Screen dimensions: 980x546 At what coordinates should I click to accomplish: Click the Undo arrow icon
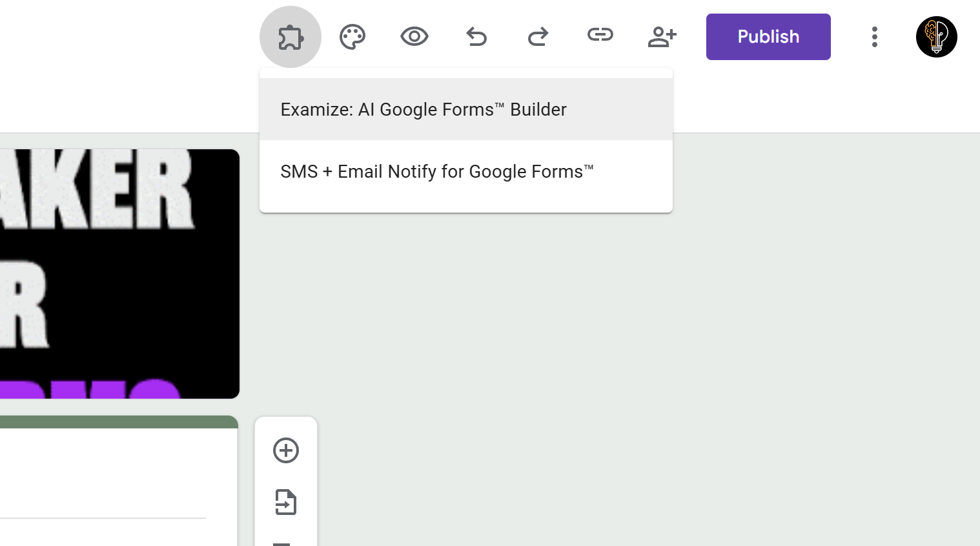476,37
